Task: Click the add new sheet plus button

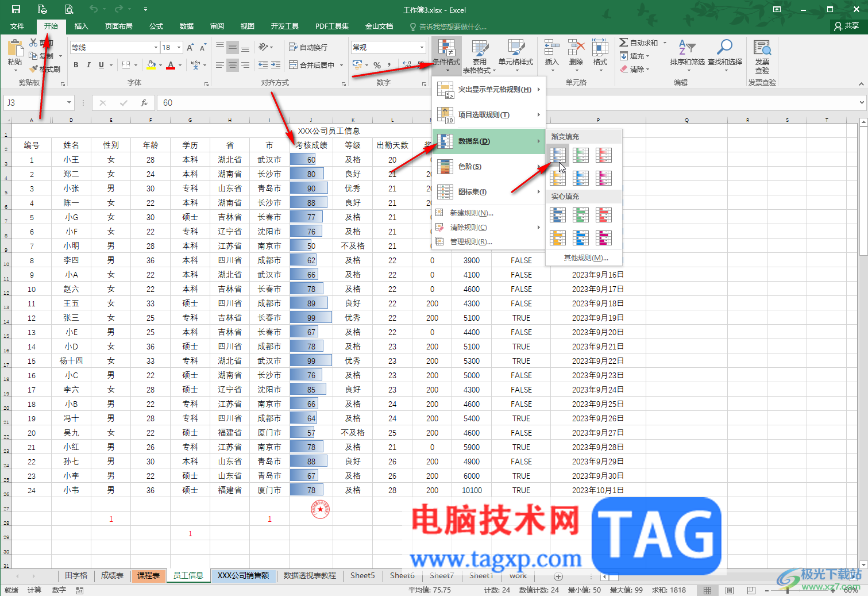Action: pyautogui.click(x=558, y=576)
